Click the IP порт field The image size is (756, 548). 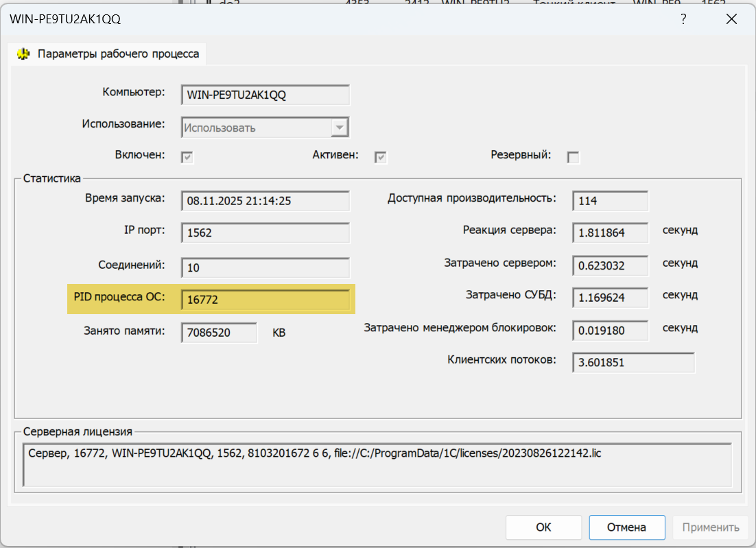coord(265,233)
